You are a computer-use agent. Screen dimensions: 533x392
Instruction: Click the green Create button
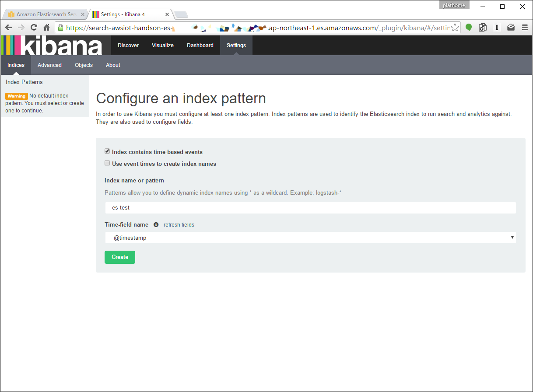point(120,257)
